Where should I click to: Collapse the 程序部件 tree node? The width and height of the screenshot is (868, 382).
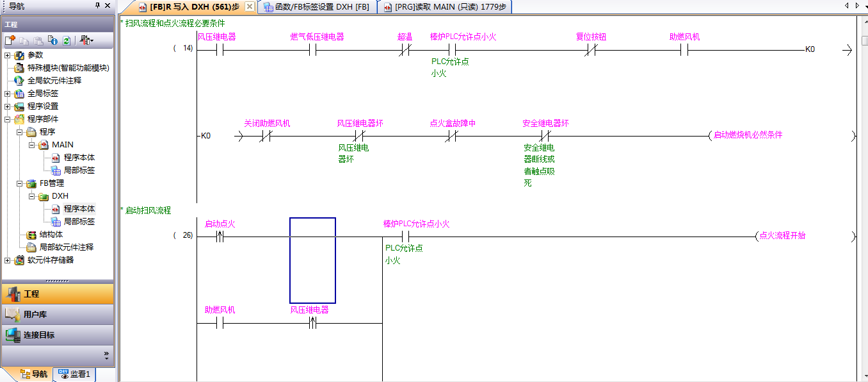[x=8, y=119]
